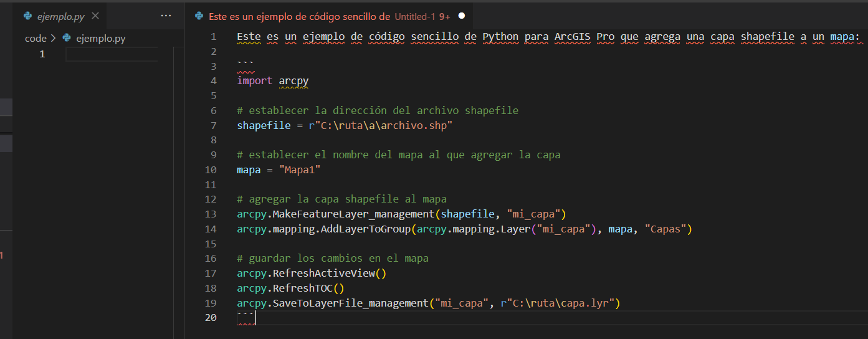Click line number 1 in ejemplo.py gutter
Screen dimensions: 868x339
(x=42, y=54)
